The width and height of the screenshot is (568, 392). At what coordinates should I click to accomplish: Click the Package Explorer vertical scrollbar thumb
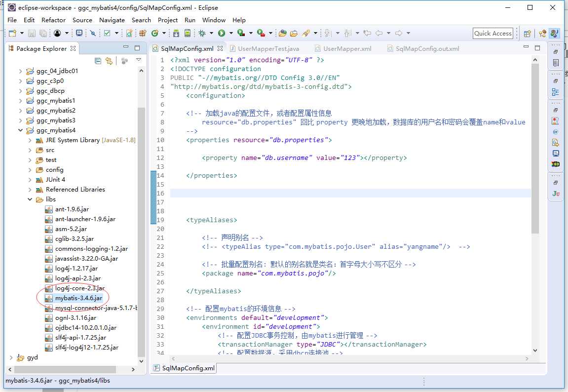click(x=141, y=231)
